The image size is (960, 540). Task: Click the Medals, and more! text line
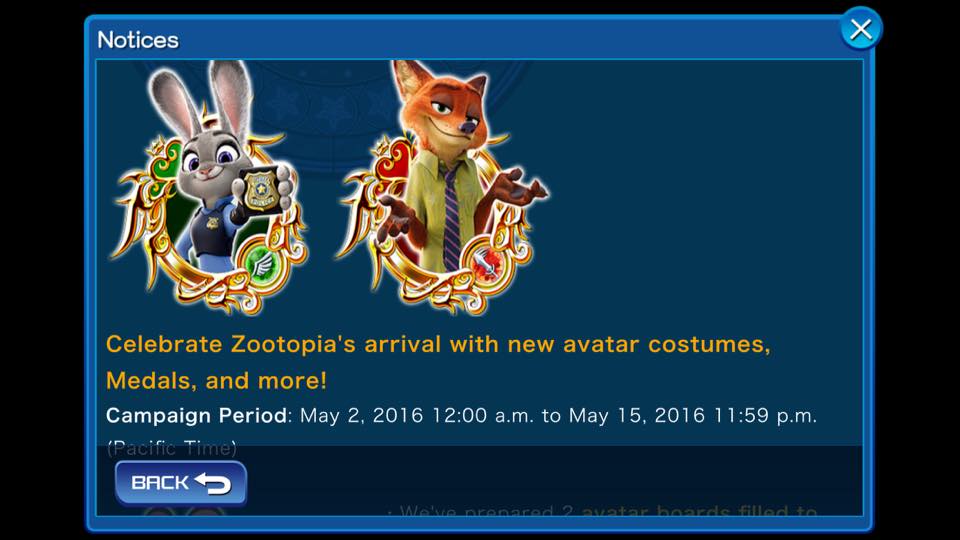[x=216, y=381]
